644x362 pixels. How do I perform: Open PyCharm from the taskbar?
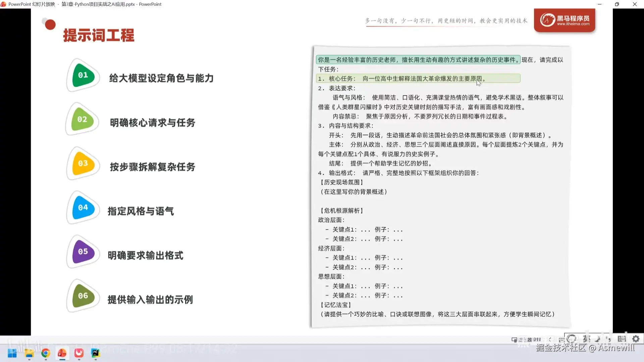pyautogui.click(x=96, y=353)
